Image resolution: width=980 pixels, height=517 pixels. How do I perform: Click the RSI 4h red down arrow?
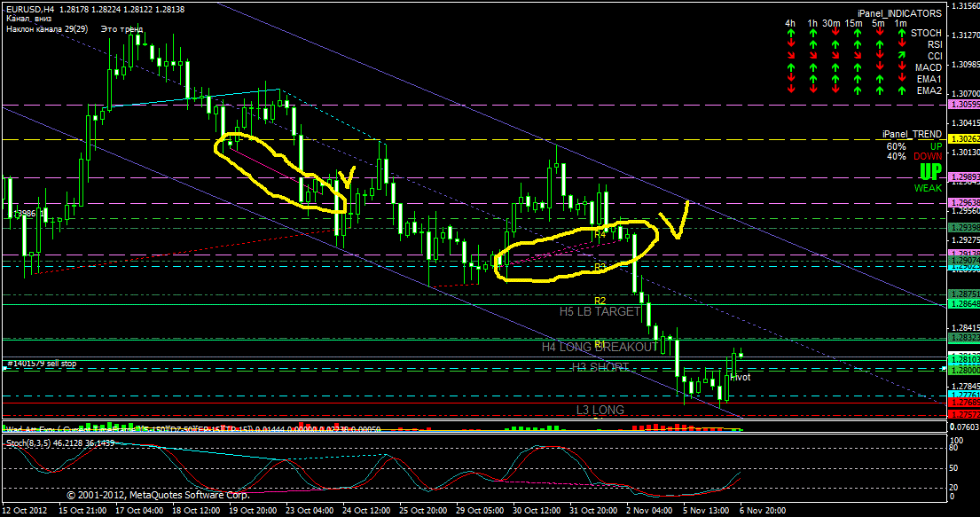[790, 44]
